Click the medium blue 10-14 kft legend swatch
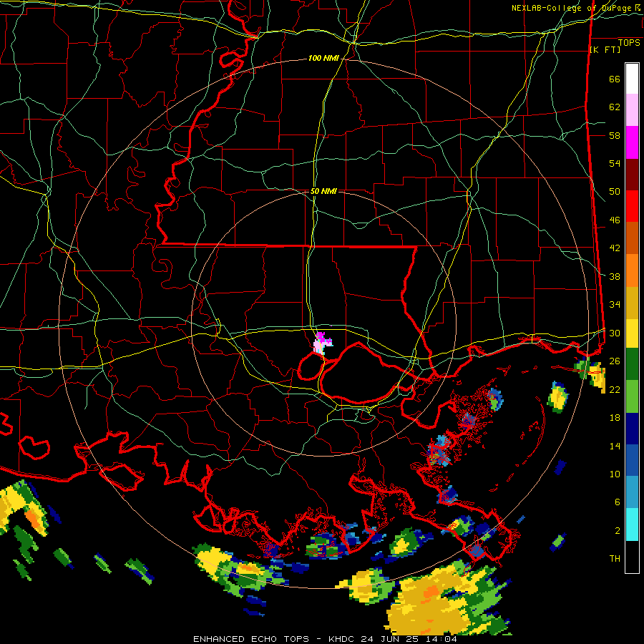644x644 pixels. click(632, 460)
